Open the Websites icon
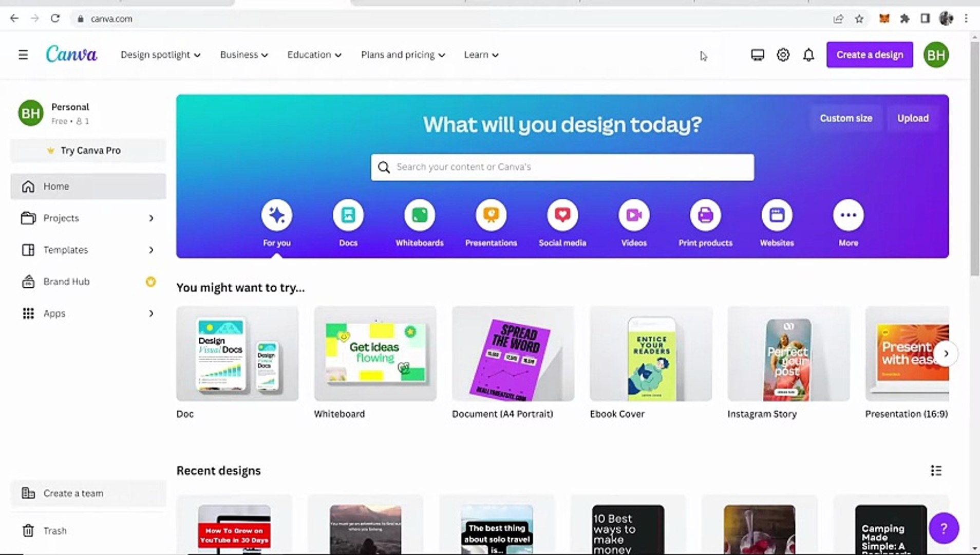 (x=777, y=215)
